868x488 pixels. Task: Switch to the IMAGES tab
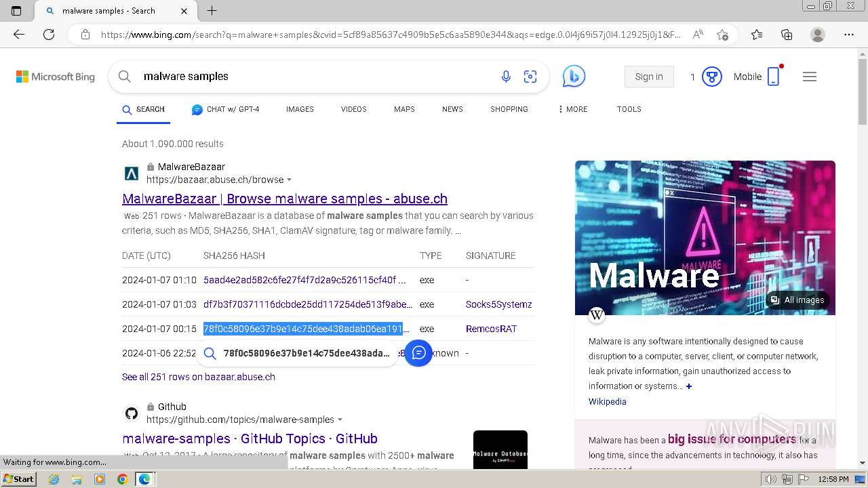coord(300,109)
